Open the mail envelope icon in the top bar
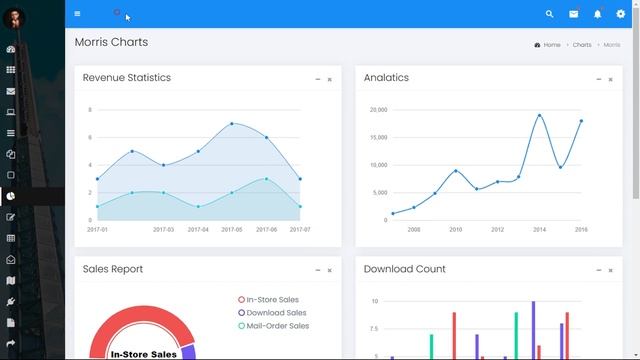This screenshot has width=640, height=360. coord(573,14)
